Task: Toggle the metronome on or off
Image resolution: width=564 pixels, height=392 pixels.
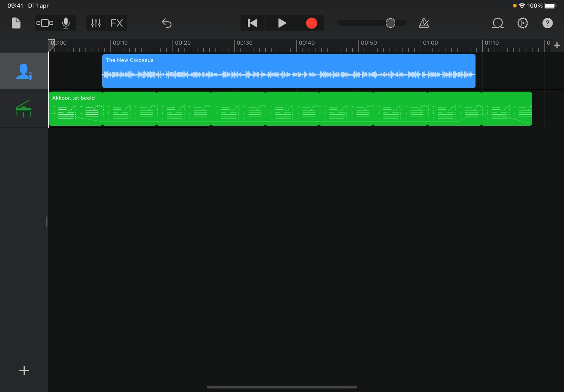Action: [424, 23]
